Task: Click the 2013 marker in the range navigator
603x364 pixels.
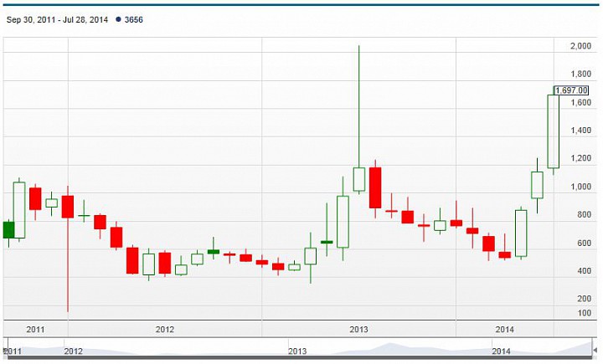Action: tap(297, 351)
